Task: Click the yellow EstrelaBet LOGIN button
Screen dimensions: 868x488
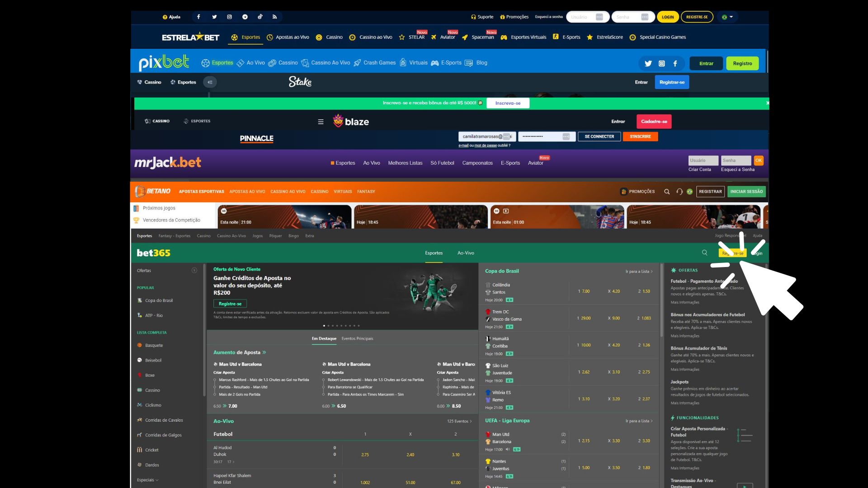Action: (x=668, y=17)
